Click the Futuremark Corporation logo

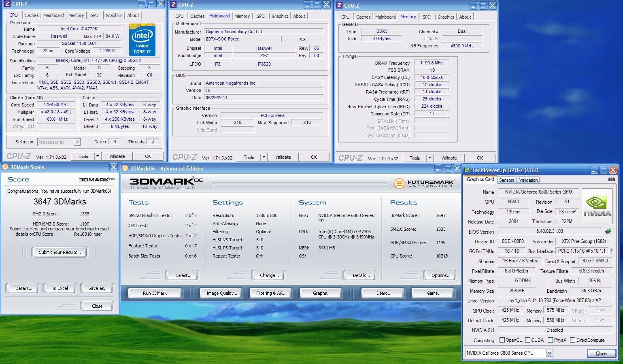[424, 183]
